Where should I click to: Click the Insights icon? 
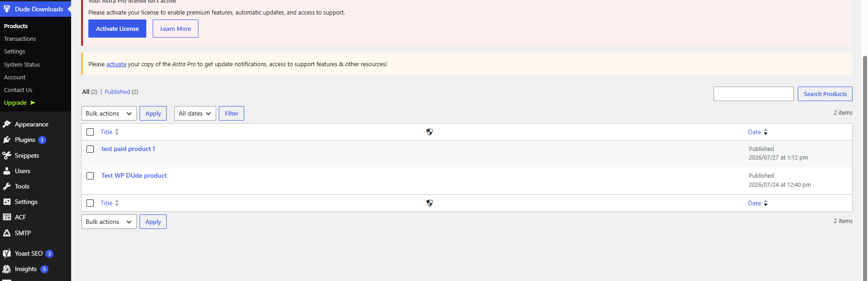(x=7, y=269)
